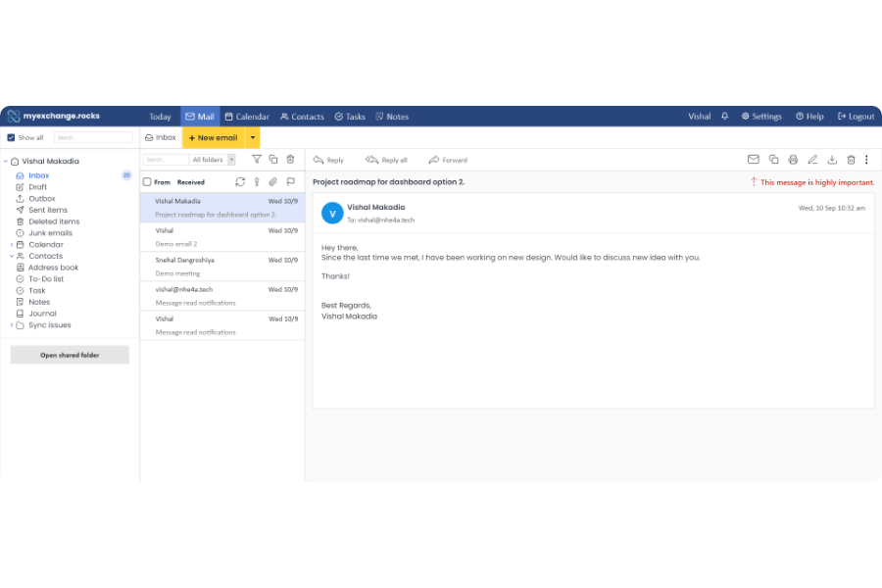
Task: Click the refresh icon in list header
Action: pos(240,181)
